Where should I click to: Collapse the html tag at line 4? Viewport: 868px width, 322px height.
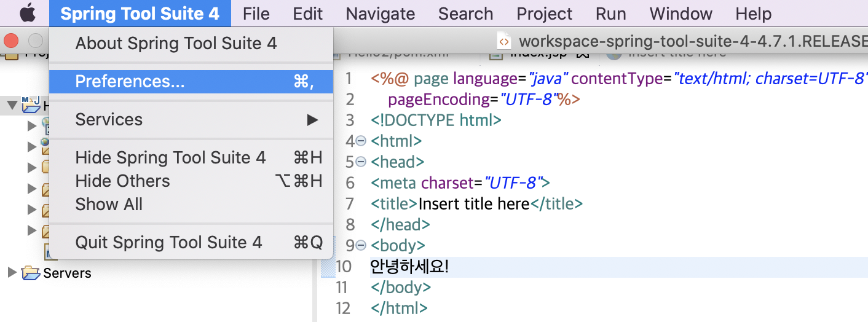click(361, 141)
